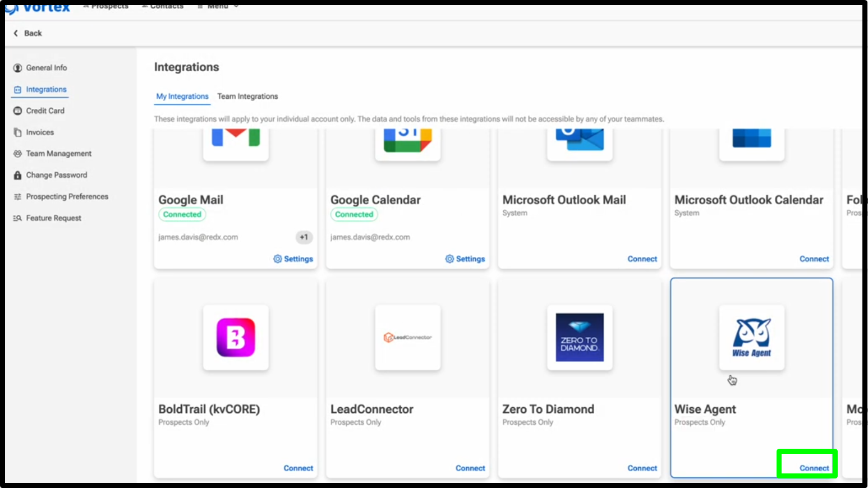Click the Microsoft Outlook Mail title
The width and height of the screenshot is (868, 488).
tap(564, 200)
